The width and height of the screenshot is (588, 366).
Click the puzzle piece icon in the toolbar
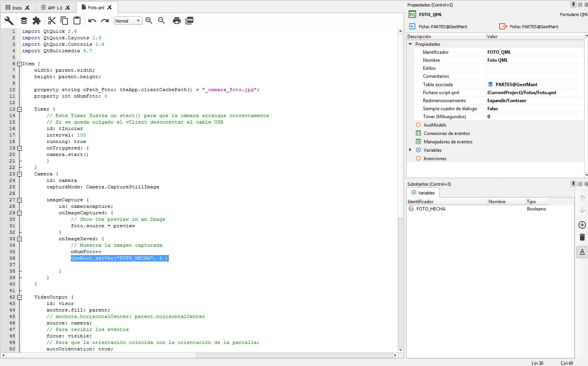tap(37, 21)
